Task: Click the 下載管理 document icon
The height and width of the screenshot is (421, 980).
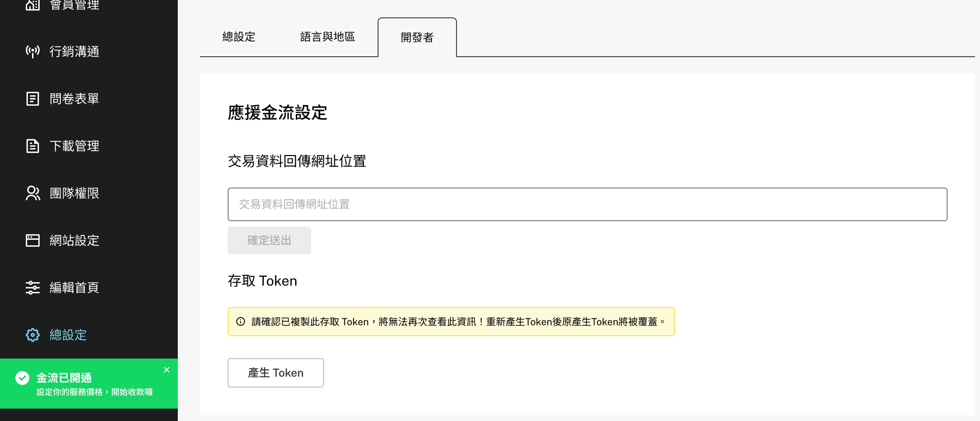Action: pos(33,146)
